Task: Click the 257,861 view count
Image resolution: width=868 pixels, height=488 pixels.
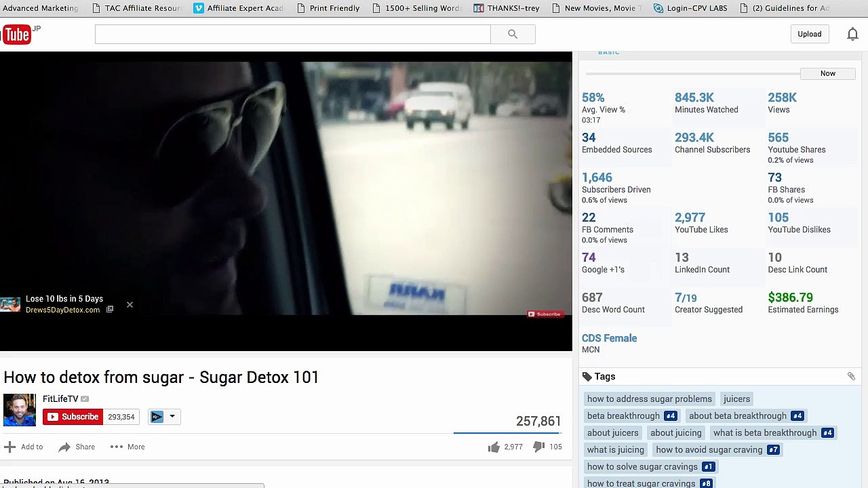Action: coord(538,422)
